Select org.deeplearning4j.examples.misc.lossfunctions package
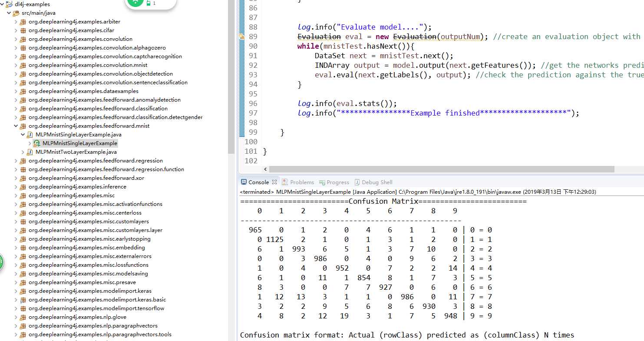This screenshot has width=644, height=341. 89,265
